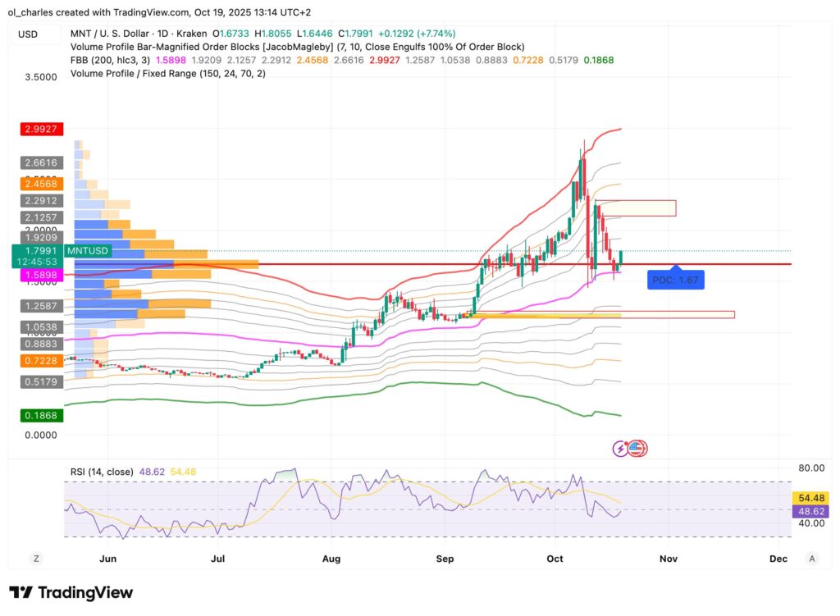The width and height of the screenshot is (840, 616).
Task: Click the blue "POC: 1.67" callout marker
Action: click(674, 281)
